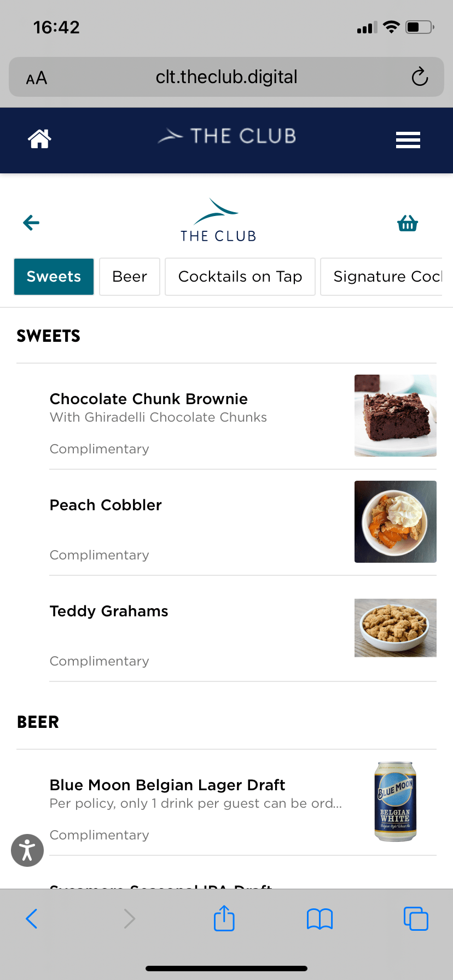The width and height of the screenshot is (453, 980).
Task: Open the AA text size menu
Action: tap(37, 79)
